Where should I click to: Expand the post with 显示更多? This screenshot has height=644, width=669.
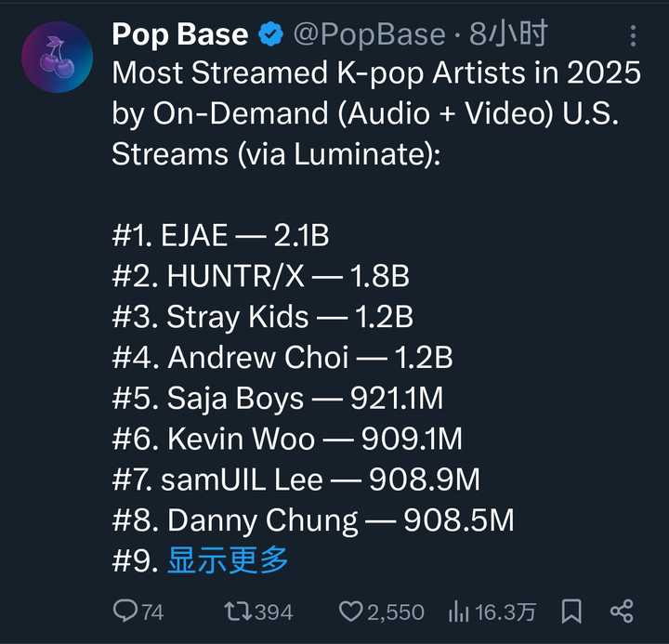(228, 560)
